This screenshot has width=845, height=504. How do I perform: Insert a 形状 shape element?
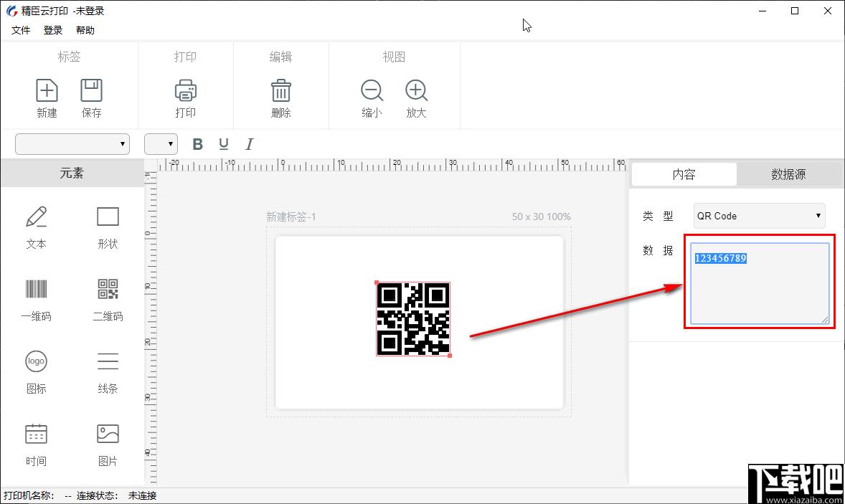pos(108,217)
